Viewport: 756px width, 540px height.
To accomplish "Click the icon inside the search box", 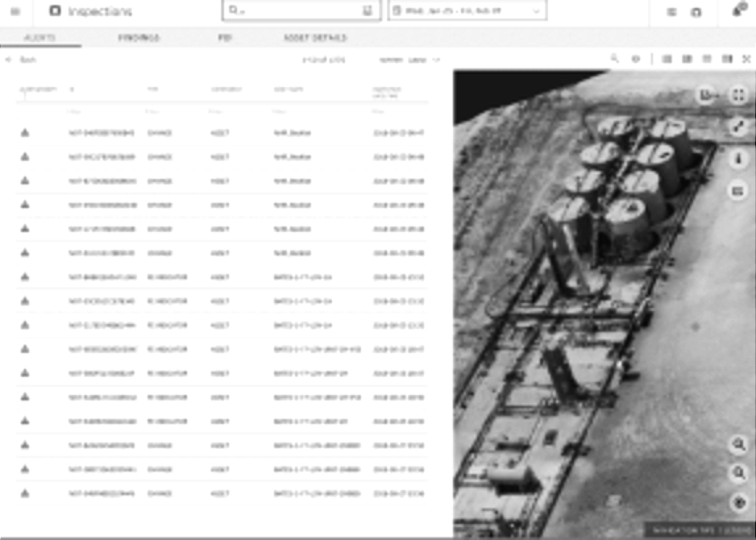I will pyautogui.click(x=367, y=11).
